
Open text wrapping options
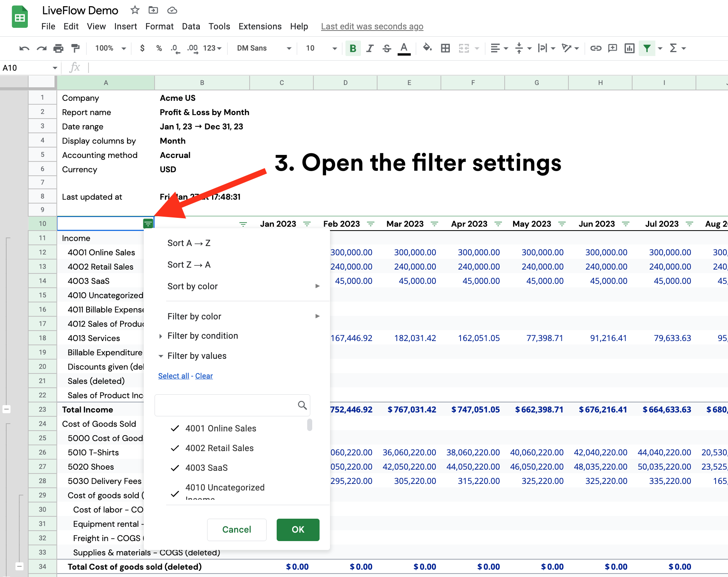click(547, 48)
